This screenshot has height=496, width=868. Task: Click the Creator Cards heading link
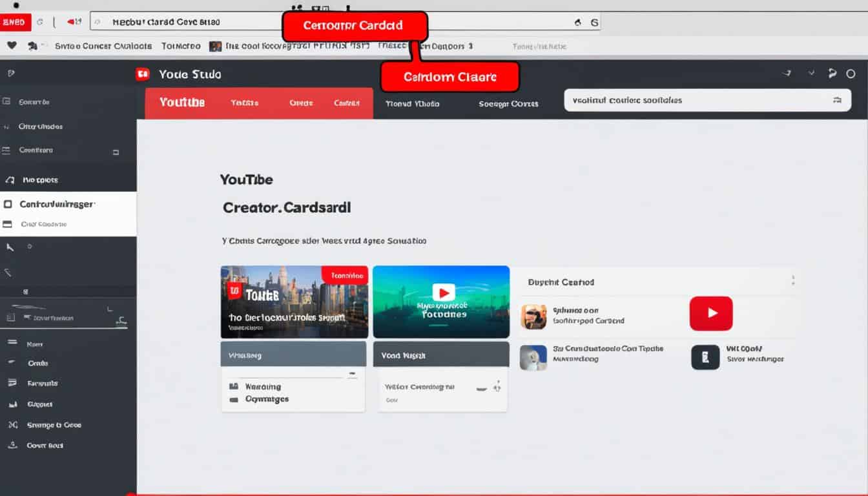point(286,207)
